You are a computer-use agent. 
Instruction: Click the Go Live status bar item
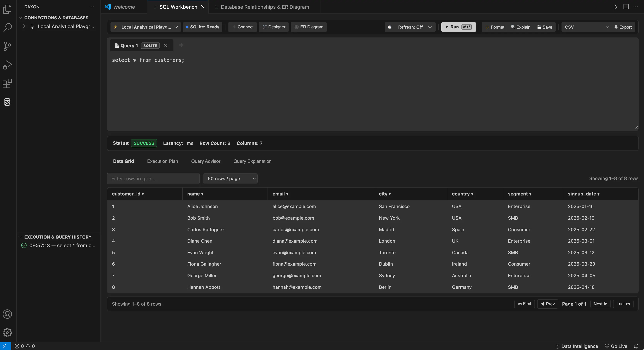pyautogui.click(x=616, y=346)
